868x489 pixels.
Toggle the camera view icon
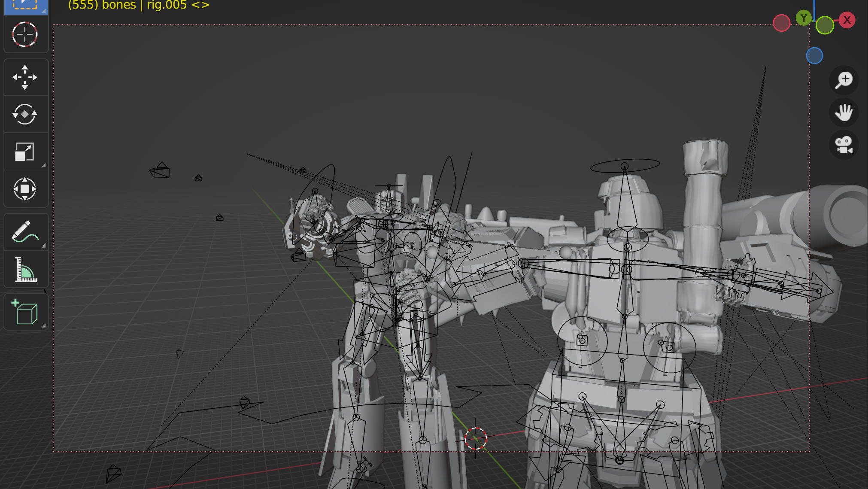844,145
